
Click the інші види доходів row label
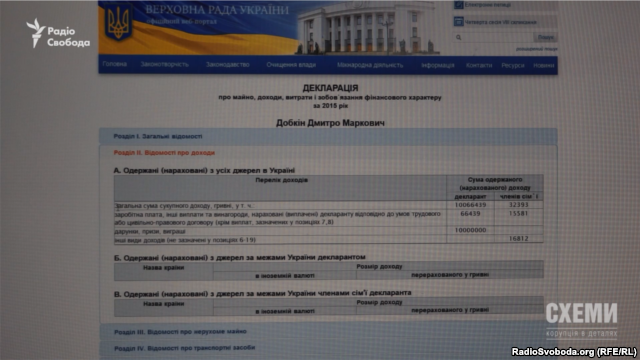[x=185, y=240]
